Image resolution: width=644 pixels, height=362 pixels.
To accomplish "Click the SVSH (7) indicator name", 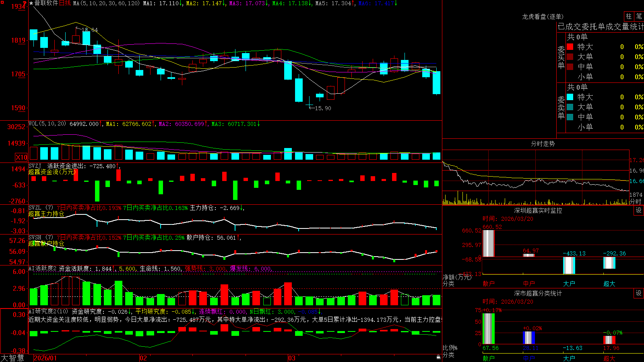I will pyautogui.click(x=41, y=238).
